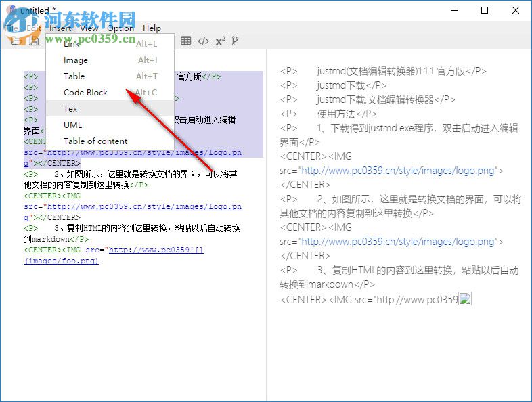Click the 'untitled *' window title
The height and width of the screenshot is (402, 532).
click(x=38, y=11)
